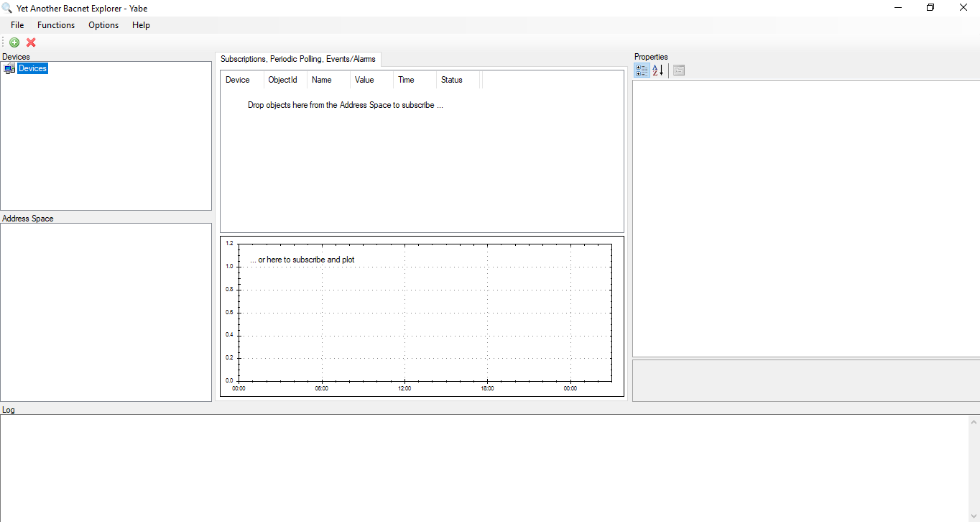980x522 pixels.
Task: Open the File menu
Action: tap(17, 25)
